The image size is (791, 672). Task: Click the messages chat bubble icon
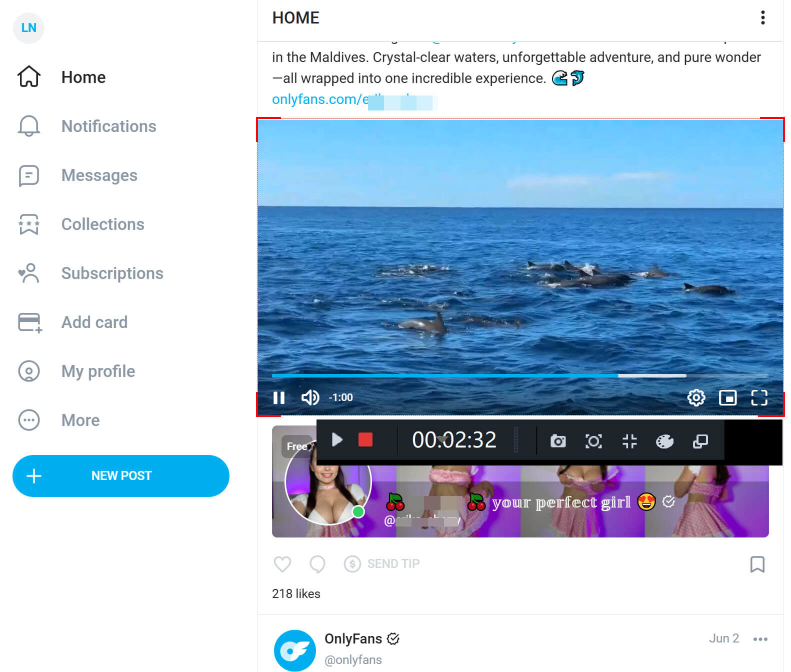[x=29, y=175]
